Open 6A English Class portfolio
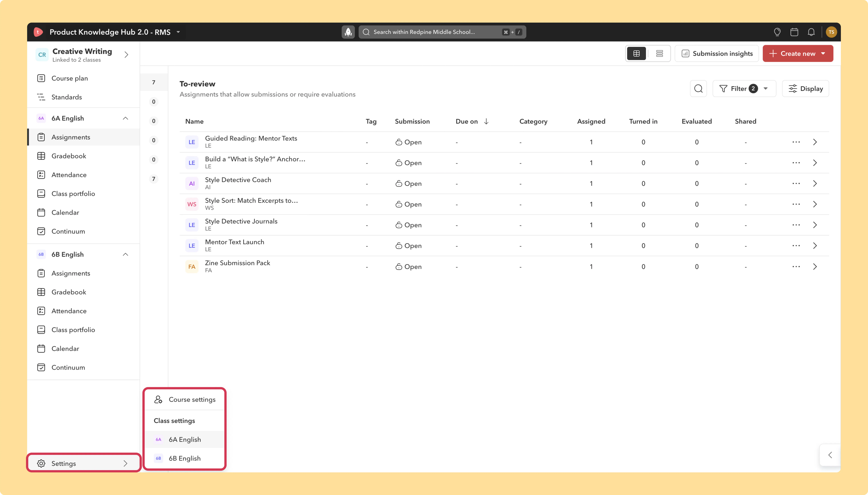The width and height of the screenshot is (868, 495). click(x=84, y=194)
